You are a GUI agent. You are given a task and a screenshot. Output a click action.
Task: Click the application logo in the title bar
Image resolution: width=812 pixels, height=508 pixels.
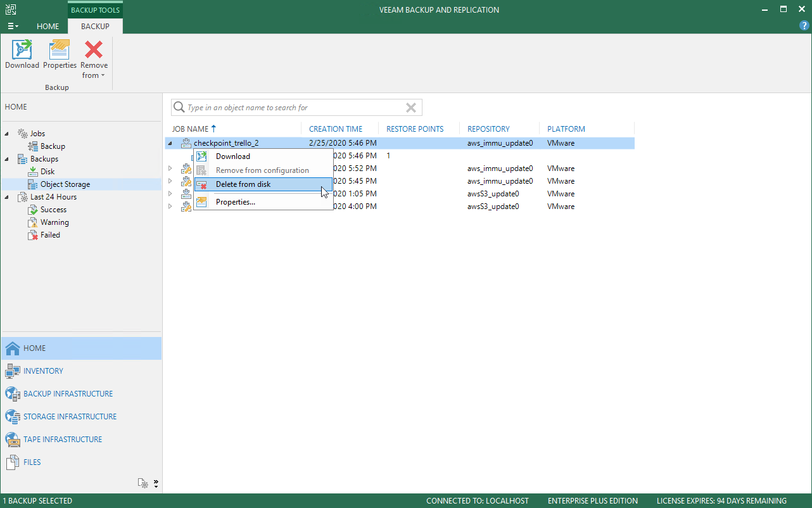coord(11,10)
